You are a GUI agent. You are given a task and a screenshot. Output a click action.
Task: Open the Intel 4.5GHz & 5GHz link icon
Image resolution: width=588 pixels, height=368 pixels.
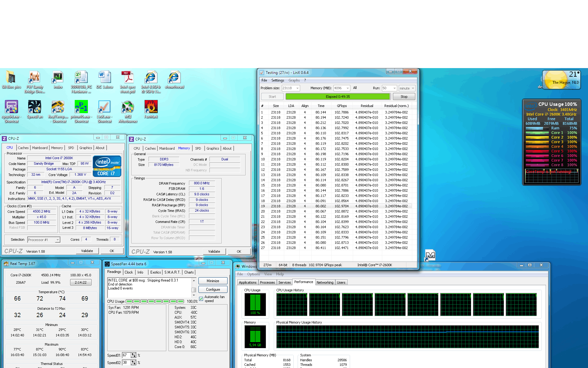click(151, 77)
